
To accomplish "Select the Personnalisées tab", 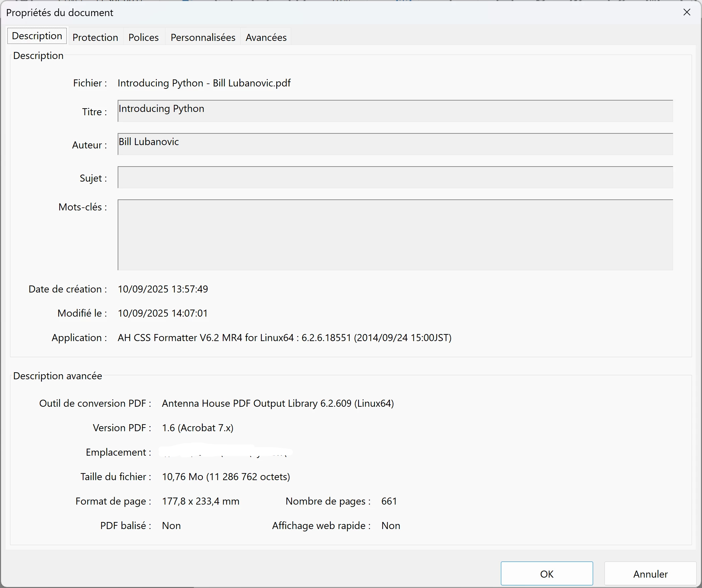I will [x=203, y=37].
